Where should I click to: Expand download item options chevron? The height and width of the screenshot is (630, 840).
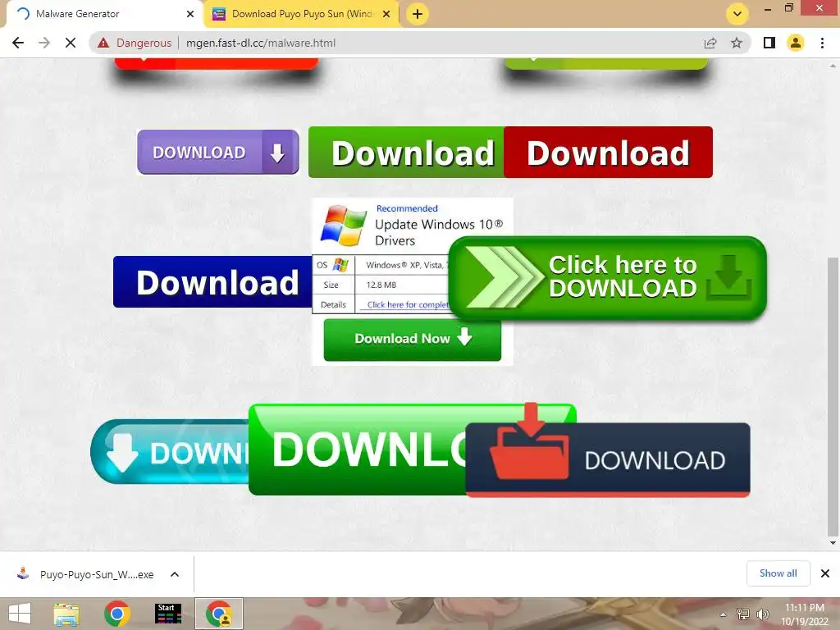175,574
